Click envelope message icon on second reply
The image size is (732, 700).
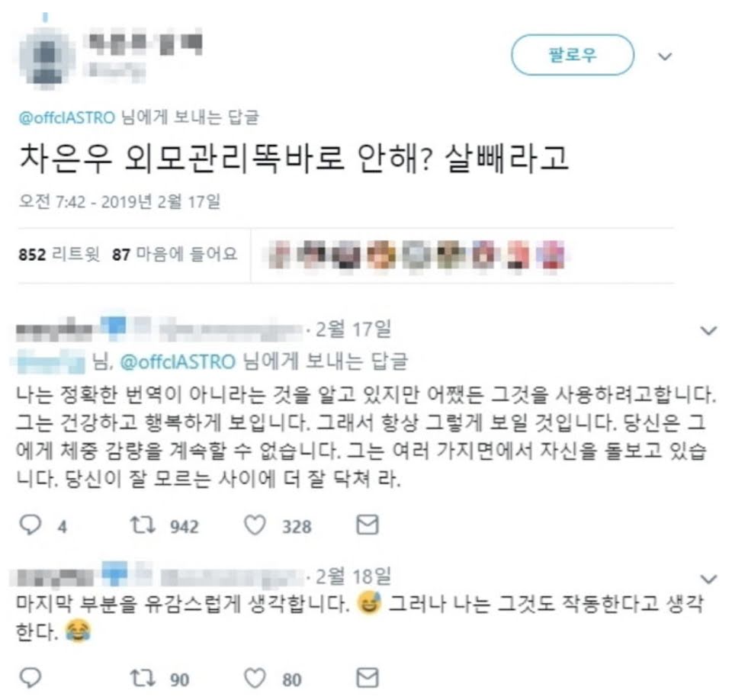368,678
